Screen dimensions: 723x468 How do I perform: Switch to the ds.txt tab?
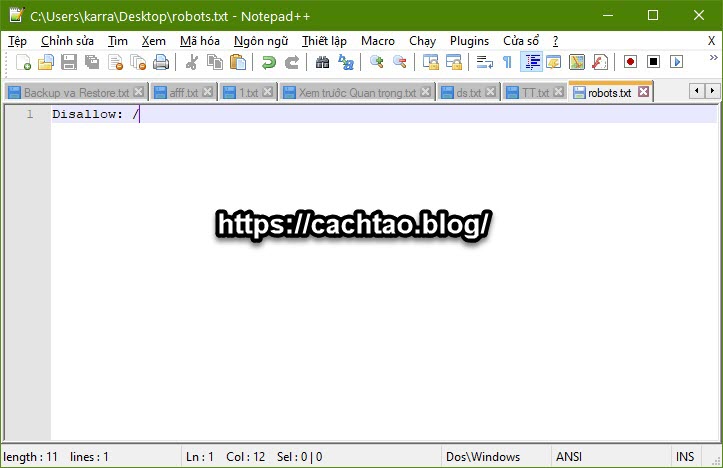468,93
